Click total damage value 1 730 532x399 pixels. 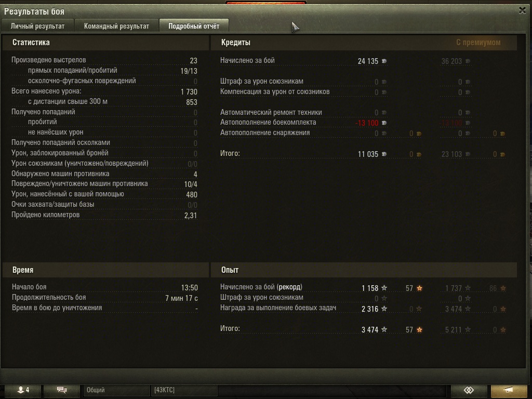click(189, 91)
